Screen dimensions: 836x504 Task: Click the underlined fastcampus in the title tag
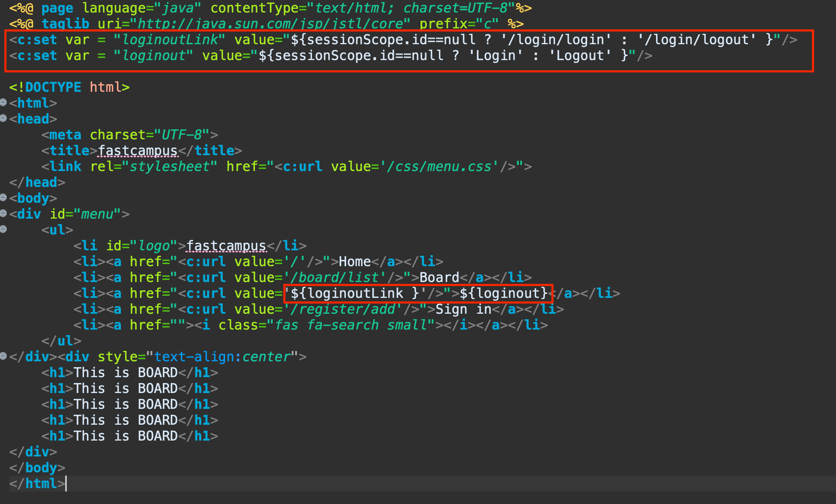coord(138,151)
